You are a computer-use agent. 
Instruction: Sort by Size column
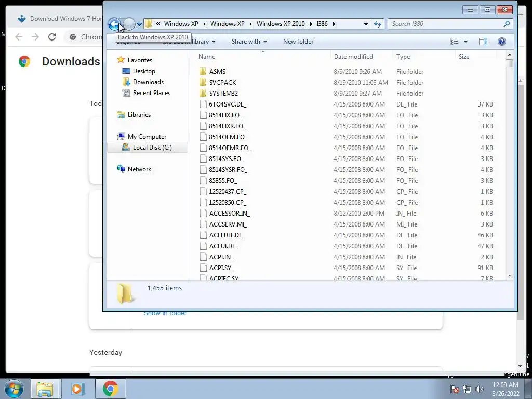464,57
